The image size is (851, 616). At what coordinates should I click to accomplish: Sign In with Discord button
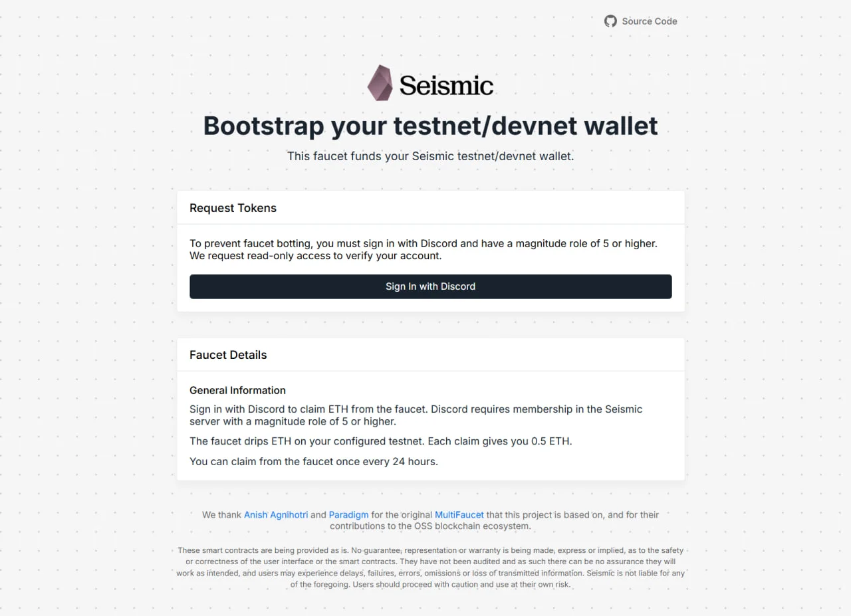[431, 286]
